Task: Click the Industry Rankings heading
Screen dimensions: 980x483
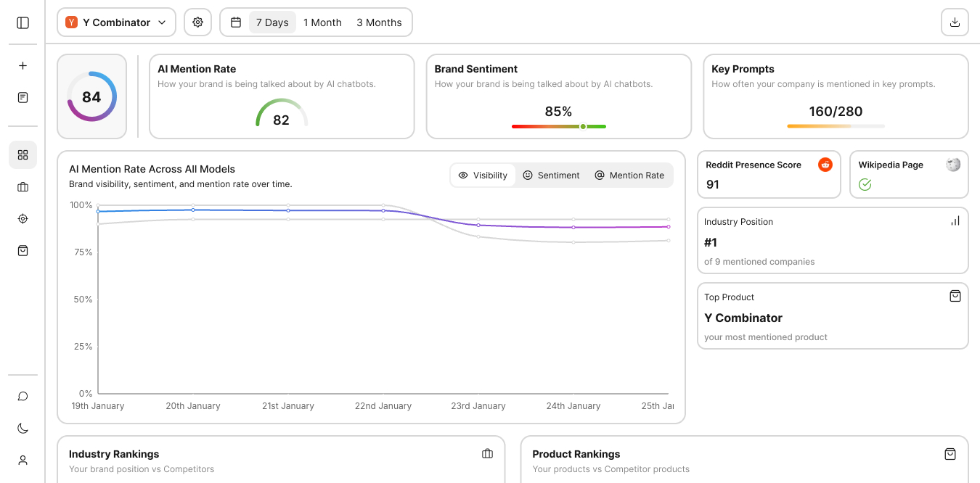Action: click(x=114, y=454)
